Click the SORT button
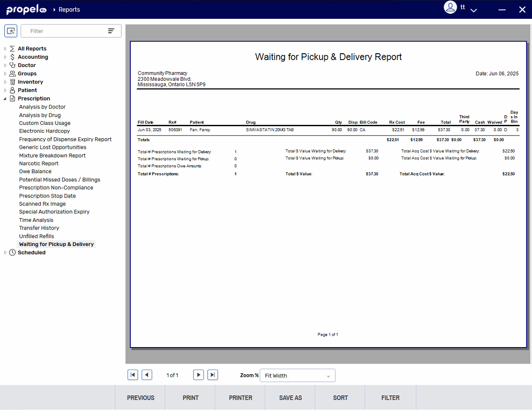 click(x=340, y=398)
